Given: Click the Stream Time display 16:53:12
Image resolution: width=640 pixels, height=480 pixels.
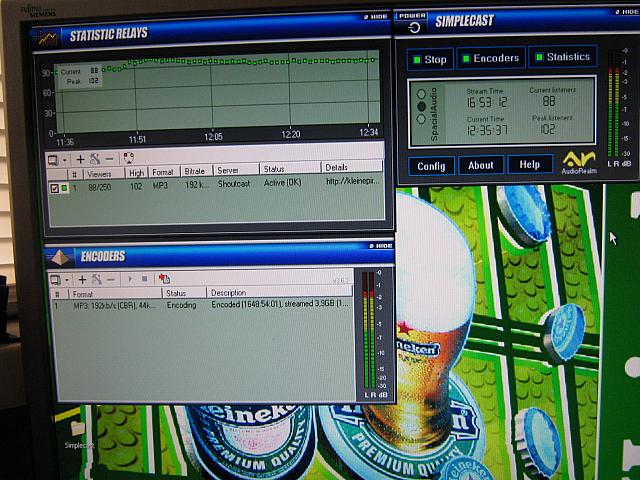Looking at the screenshot, I should tap(487, 102).
